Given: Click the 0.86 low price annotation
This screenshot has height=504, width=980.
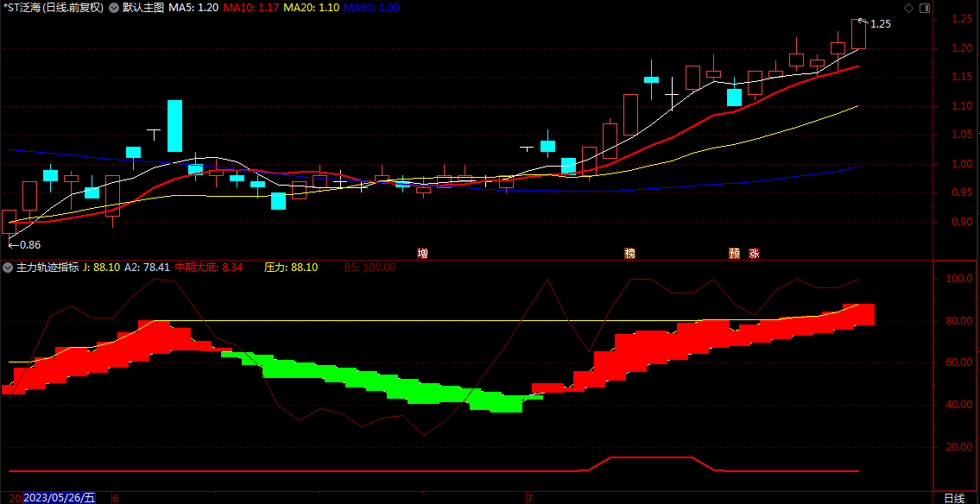Looking at the screenshot, I should (30, 245).
